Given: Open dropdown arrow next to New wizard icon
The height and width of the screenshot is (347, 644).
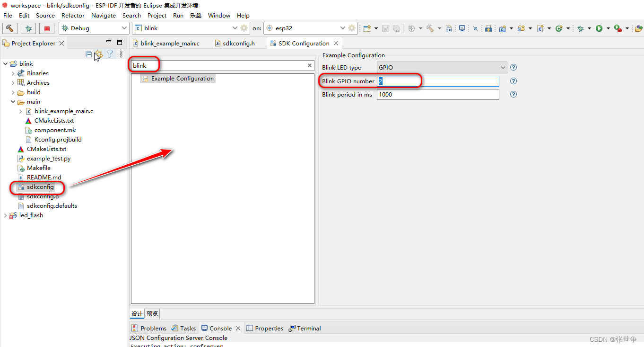Looking at the screenshot, I should coord(376,28).
